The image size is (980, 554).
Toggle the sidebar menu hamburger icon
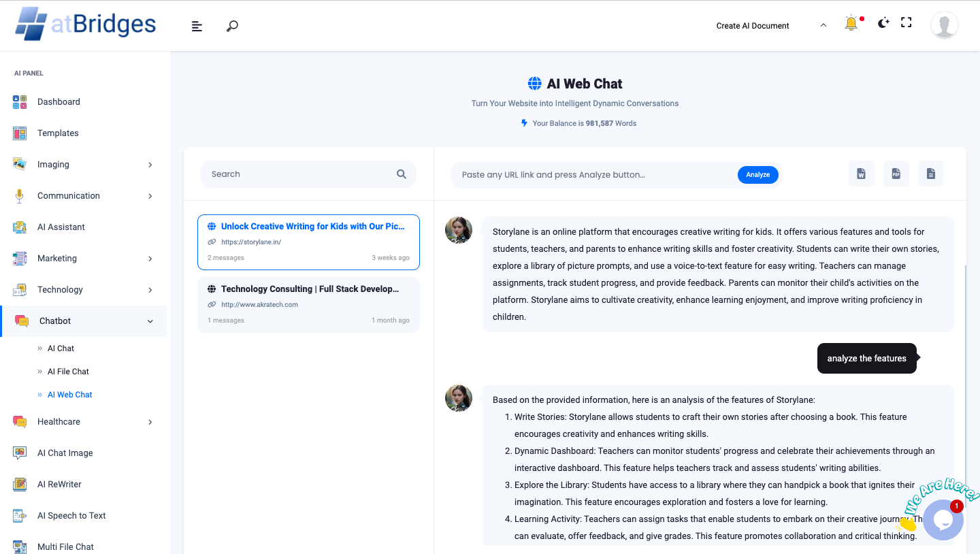(x=197, y=26)
